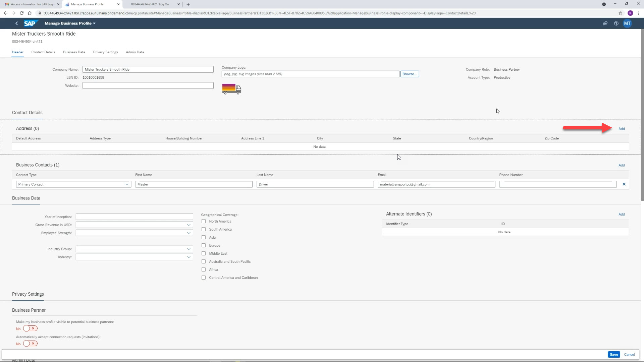Open Manage Business Profile title menu
Viewport: 644px width, 362px height.
pos(70,23)
